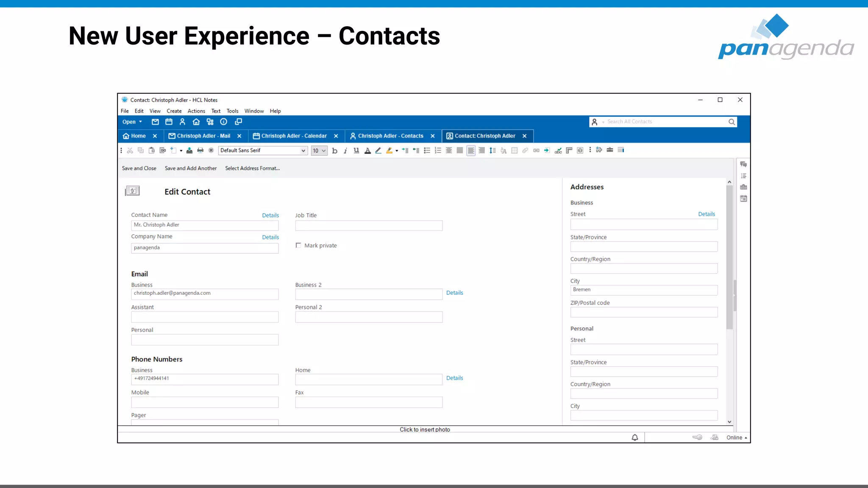The width and height of the screenshot is (868, 488).
Task: Click the font color A icon
Action: click(367, 150)
